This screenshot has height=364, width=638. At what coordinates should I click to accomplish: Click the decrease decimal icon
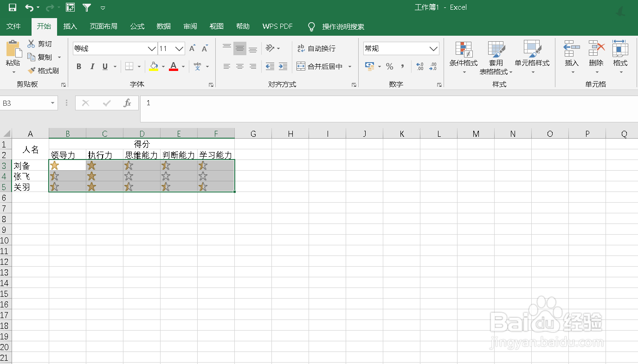tap(433, 66)
